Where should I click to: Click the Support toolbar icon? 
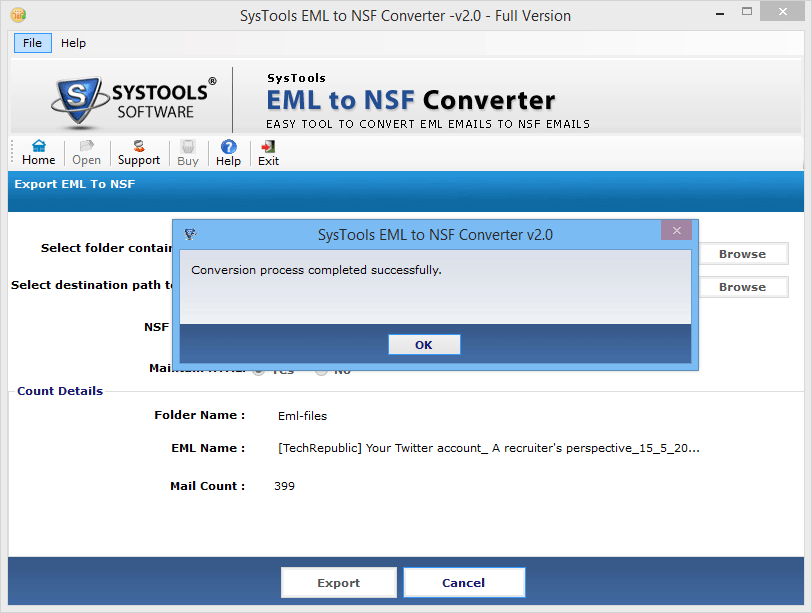pos(139,153)
